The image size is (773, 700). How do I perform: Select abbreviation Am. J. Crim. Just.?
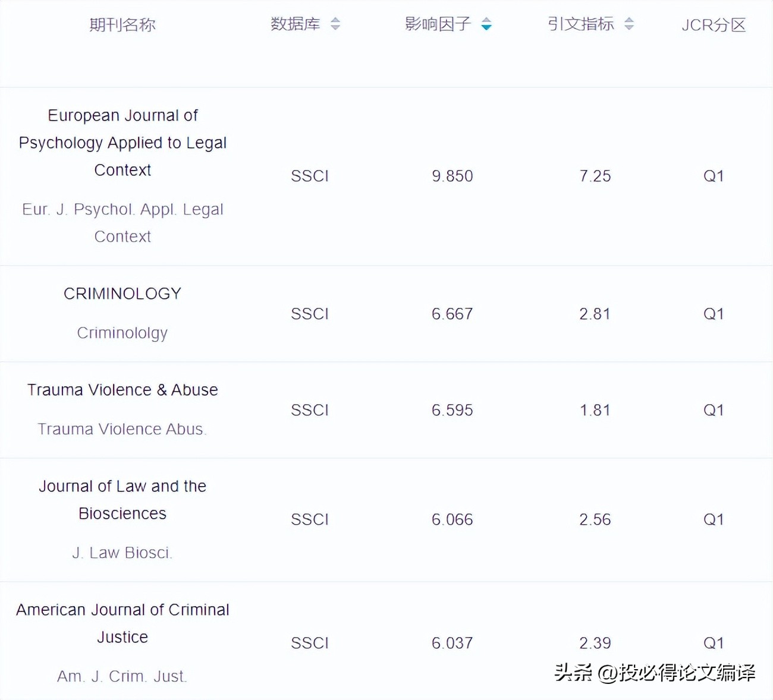click(122, 676)
